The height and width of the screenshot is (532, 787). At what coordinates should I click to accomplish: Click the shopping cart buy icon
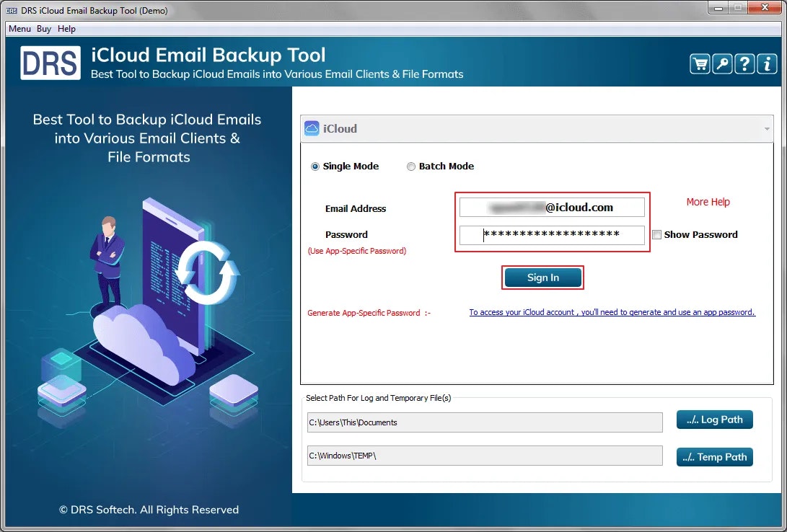700,64
